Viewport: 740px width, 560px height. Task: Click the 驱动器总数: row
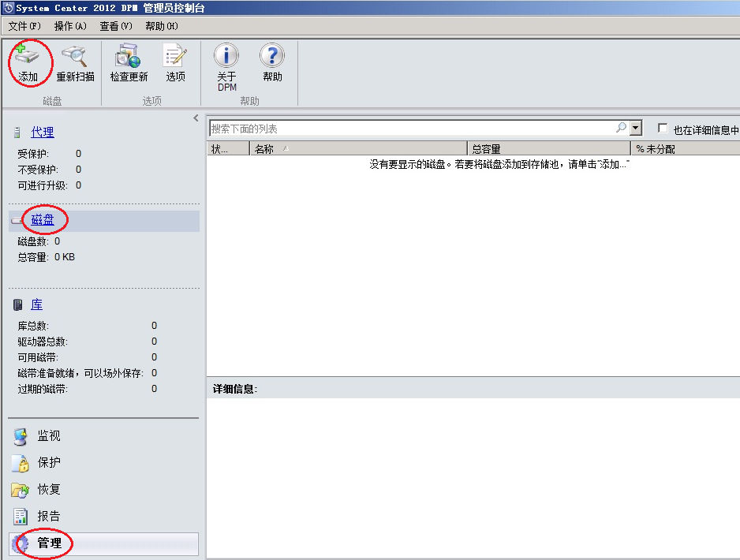[88, 342]
